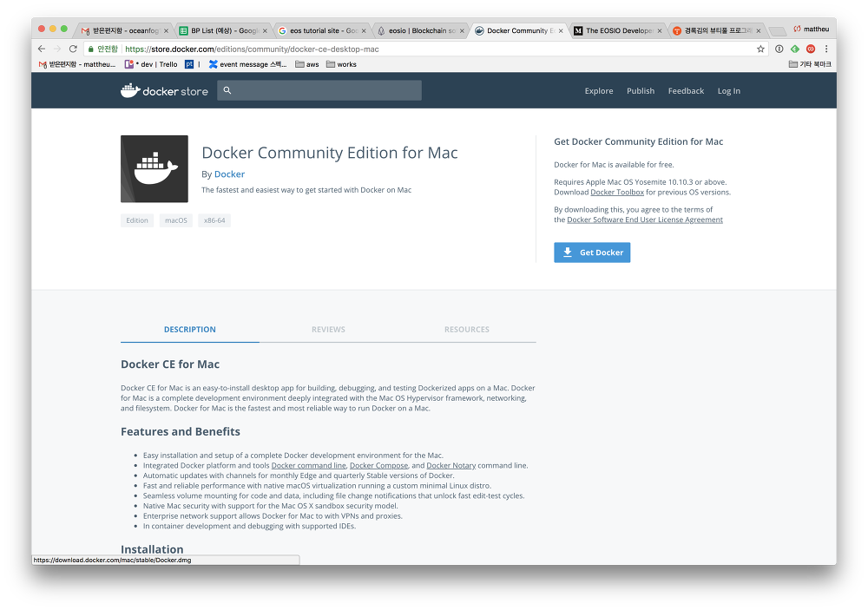Open Docker Software End User License Agreement
868x610 pixels.
click(645, 220)
